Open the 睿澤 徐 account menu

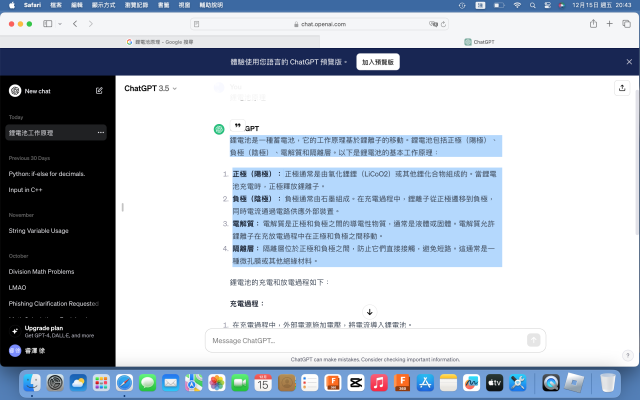56,351
